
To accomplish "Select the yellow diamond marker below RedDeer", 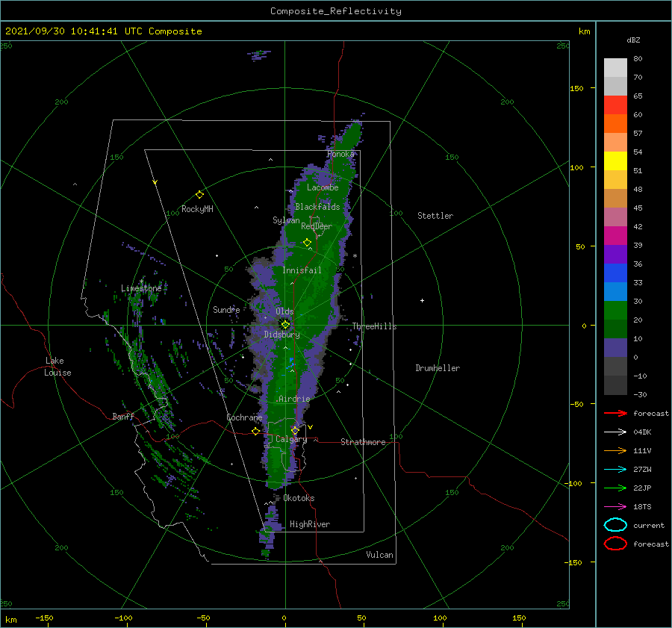I will tap(307, 243).
